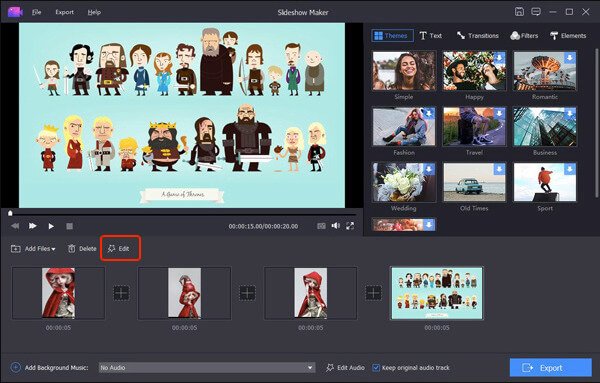Add transition between first and second clips
Screen dimensions: 600x383
[121, 293]
